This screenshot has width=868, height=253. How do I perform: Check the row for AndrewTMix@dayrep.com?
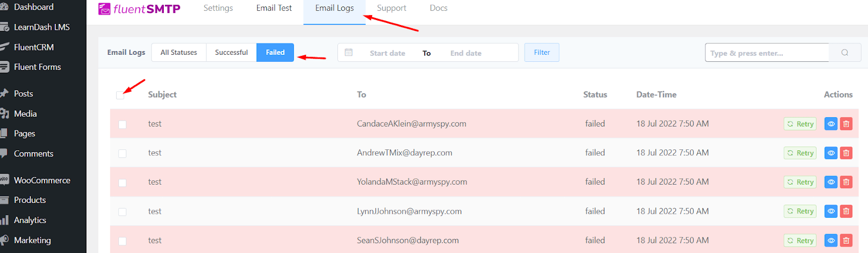[x=123, y=154]
